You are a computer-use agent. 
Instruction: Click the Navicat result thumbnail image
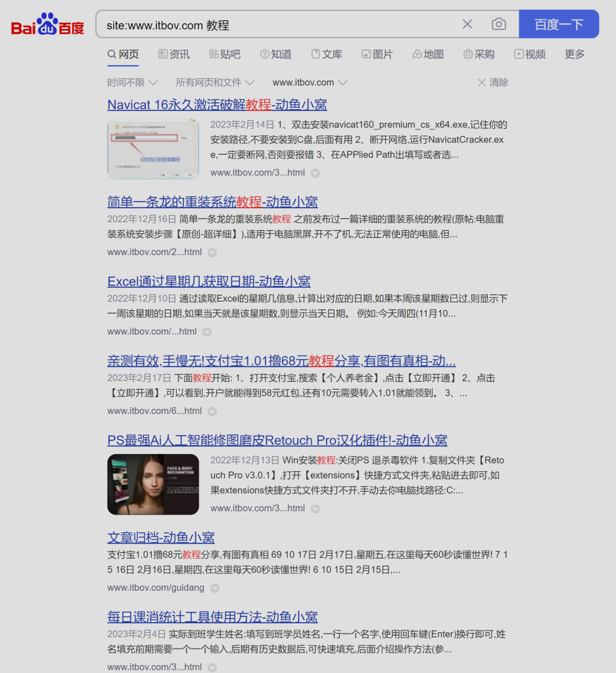pyautogui.click(x=153, y=149)
